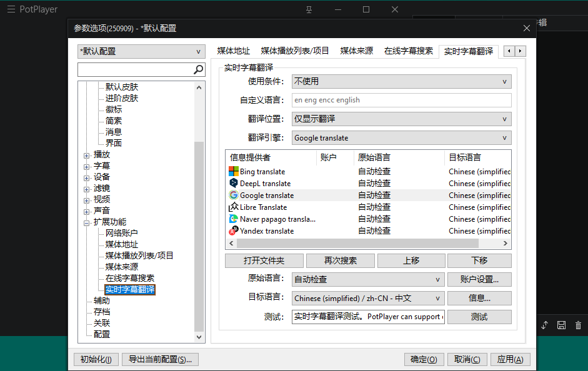Click the 信息... button
588x371 pixels.
coord(479,299)
